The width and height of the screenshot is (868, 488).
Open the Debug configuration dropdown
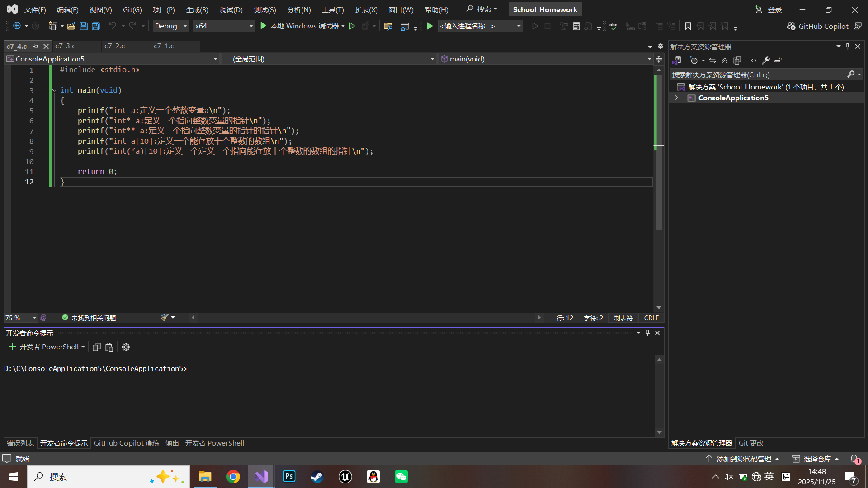pyautogui.click(x=171, y=26)
